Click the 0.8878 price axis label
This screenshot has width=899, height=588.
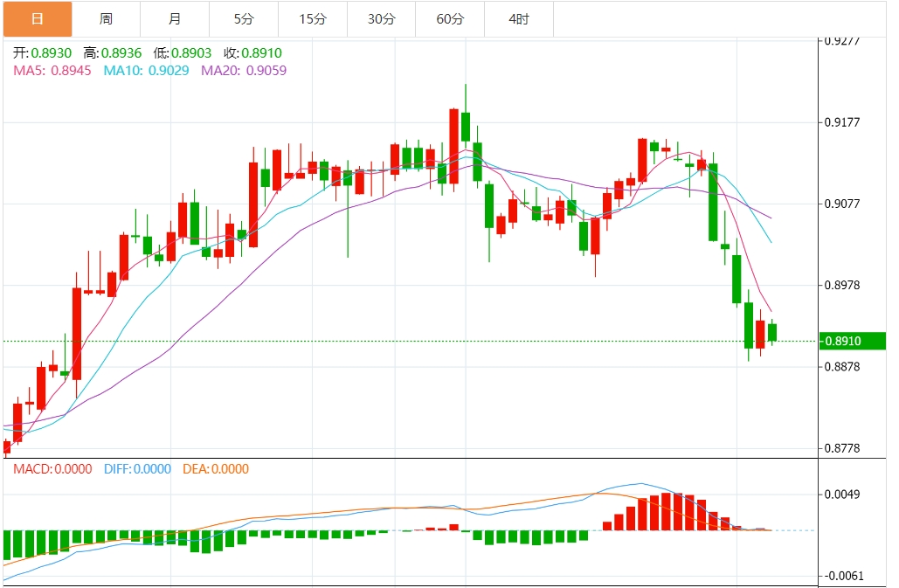coord(841,366)
